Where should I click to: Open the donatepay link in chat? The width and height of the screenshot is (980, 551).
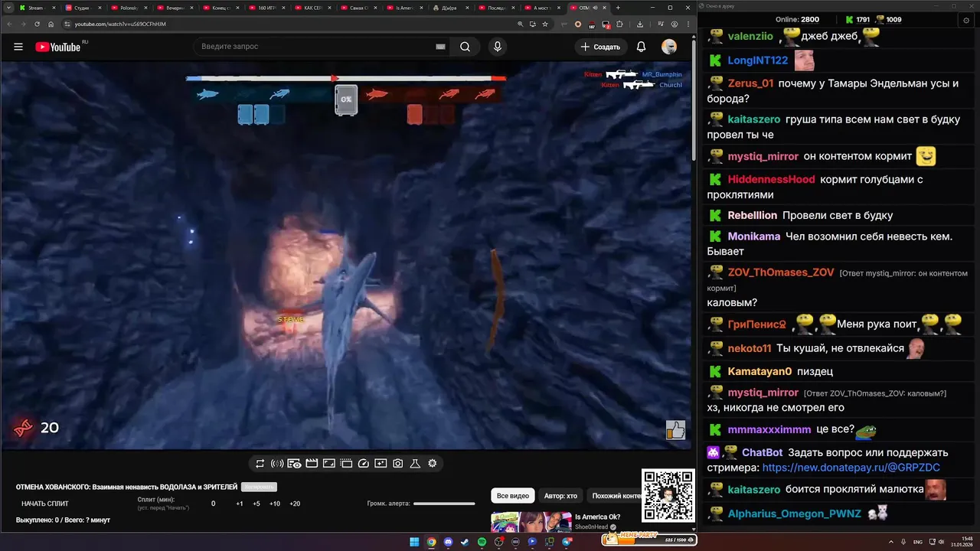851,468
